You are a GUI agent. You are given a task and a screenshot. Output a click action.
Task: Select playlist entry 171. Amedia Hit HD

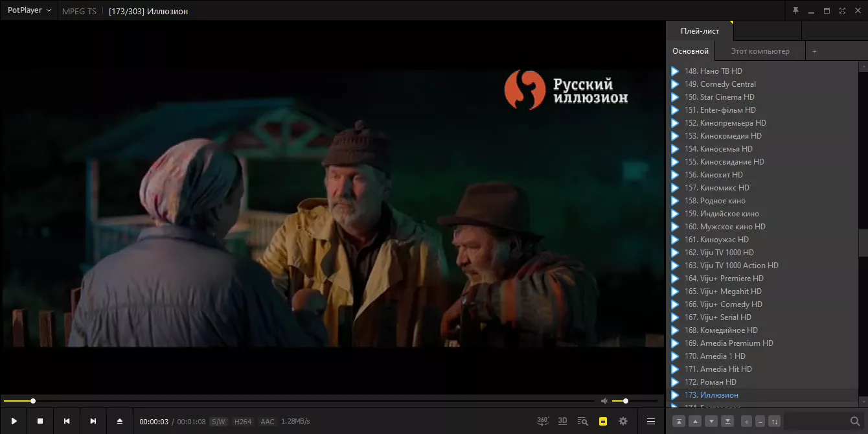tap(762, 369)
